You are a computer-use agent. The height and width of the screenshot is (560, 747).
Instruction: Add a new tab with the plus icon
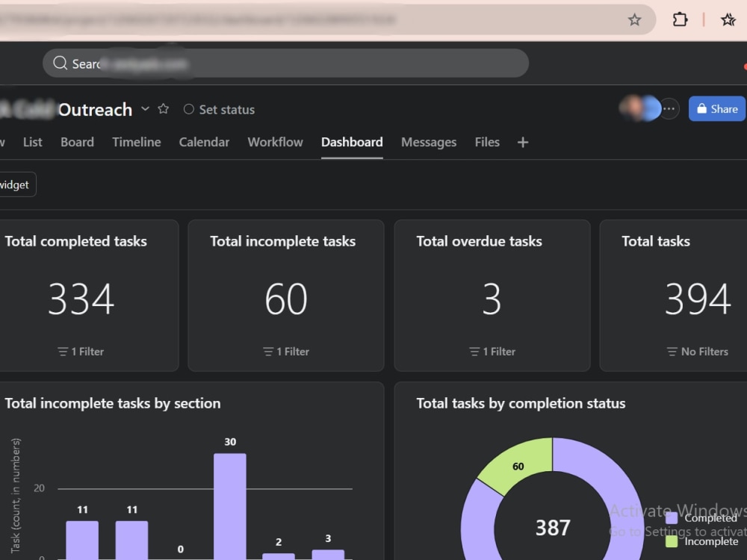[x=523, y=143]
